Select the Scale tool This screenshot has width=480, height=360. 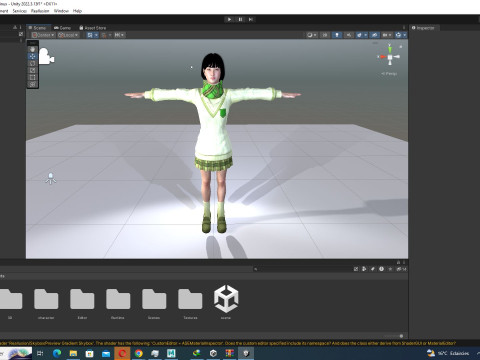coord(33,70)
